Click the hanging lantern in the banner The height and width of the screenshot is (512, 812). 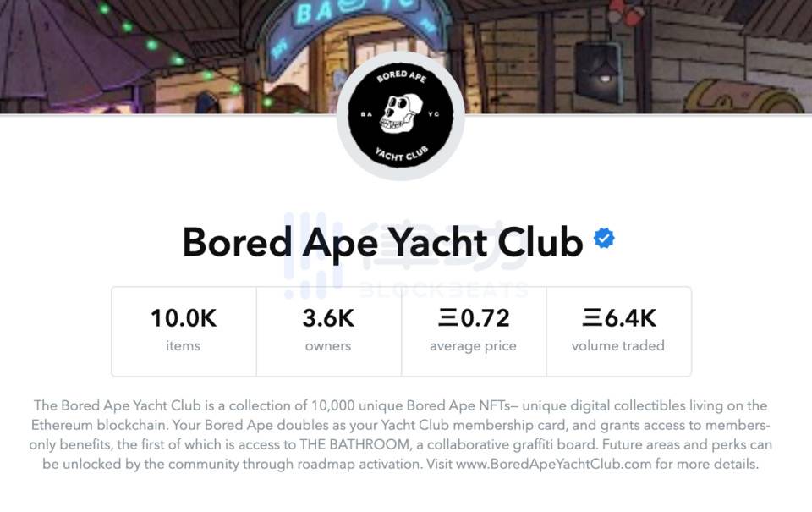599,63
